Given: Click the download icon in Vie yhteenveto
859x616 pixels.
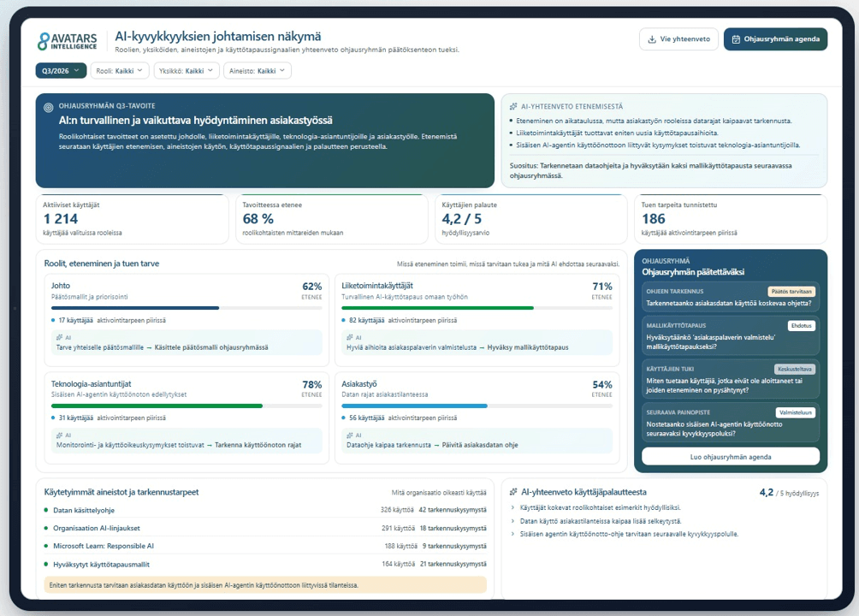Looking at the screenshot, I should click(652, 39).
